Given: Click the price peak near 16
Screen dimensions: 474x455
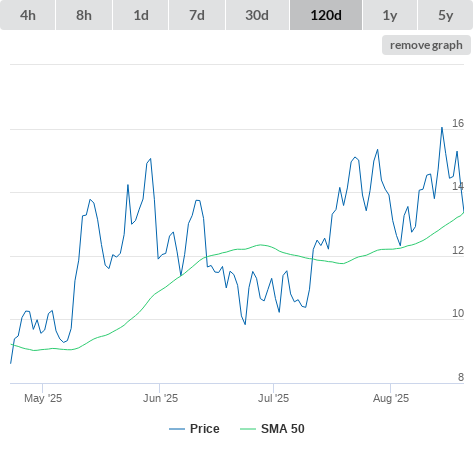Looking at the screenshot, I should (442, 128).
